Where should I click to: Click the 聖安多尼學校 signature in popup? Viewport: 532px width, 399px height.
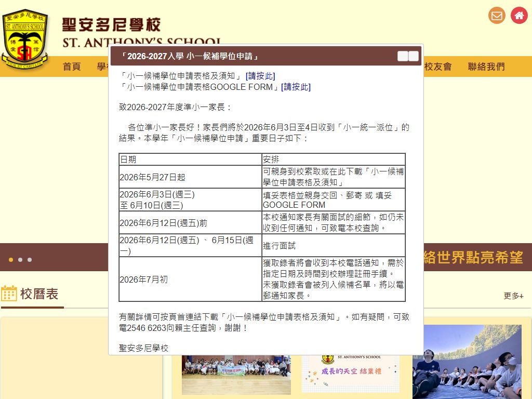pos(143,348)
